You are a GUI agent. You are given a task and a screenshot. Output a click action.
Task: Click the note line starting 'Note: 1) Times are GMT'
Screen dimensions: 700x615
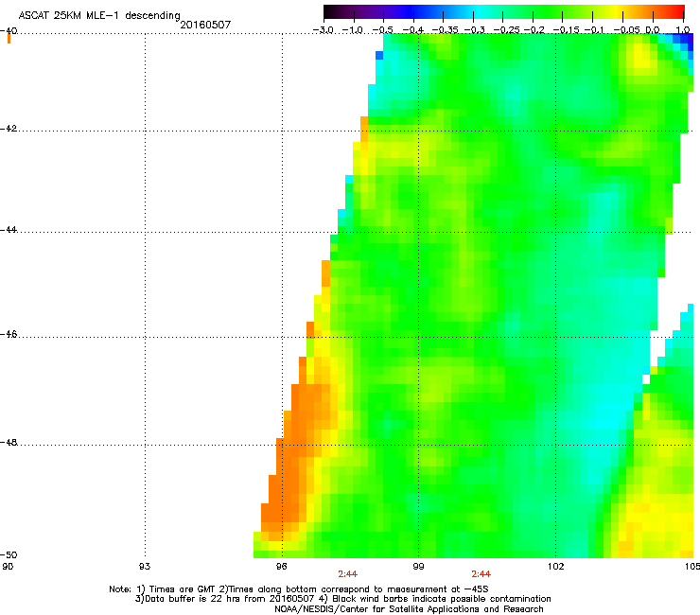(x=299, y=589)
